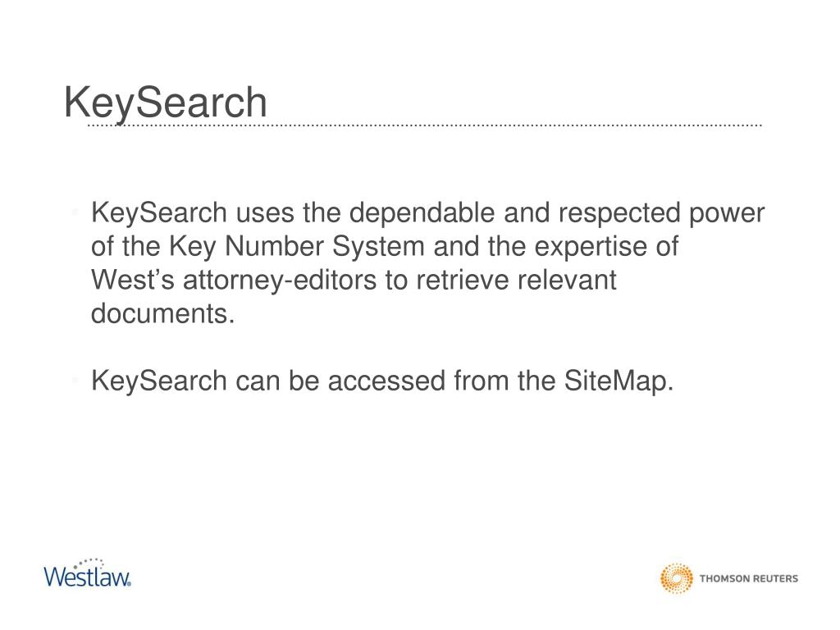Image resolution: width=840 pixels, height=630 pixels.
Task: Click the word attorney-editors in the paragraph
Action: [280, 281]
